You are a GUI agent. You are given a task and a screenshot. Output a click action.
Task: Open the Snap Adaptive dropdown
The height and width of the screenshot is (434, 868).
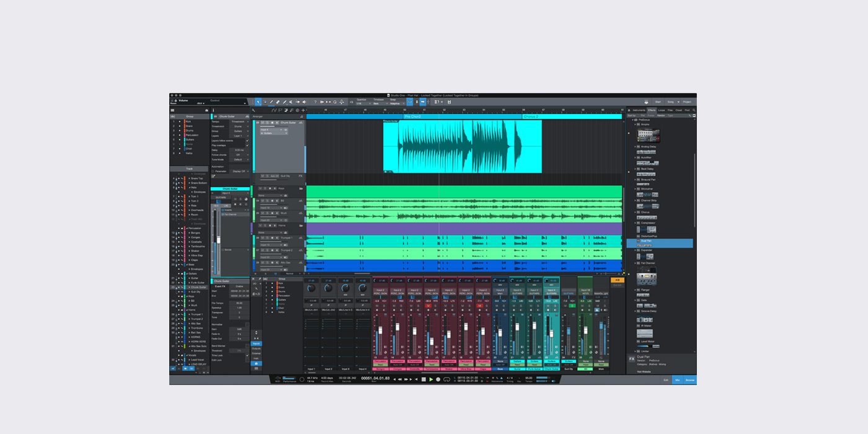(x=397, y=104)
